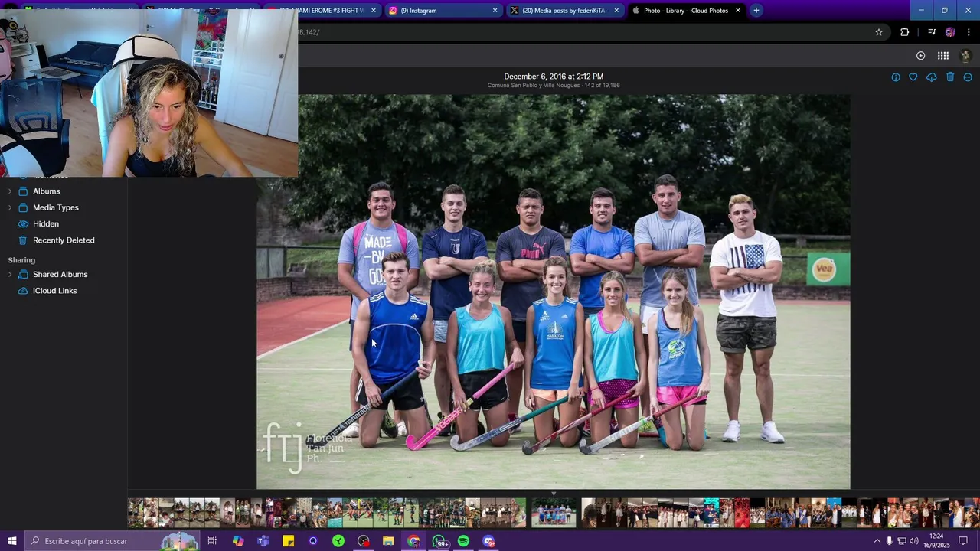
Task: Click the Comuna San Pablo location text
Action: (x=534, y=86)
